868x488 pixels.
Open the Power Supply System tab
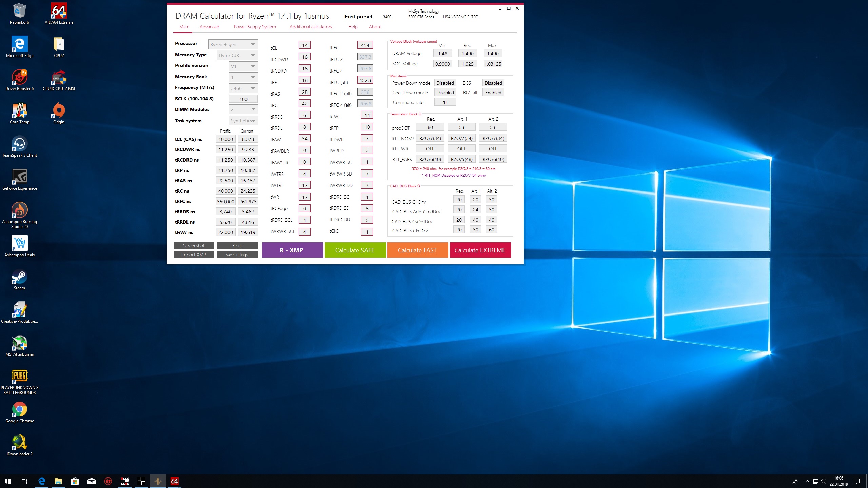(x=255, y=27)
